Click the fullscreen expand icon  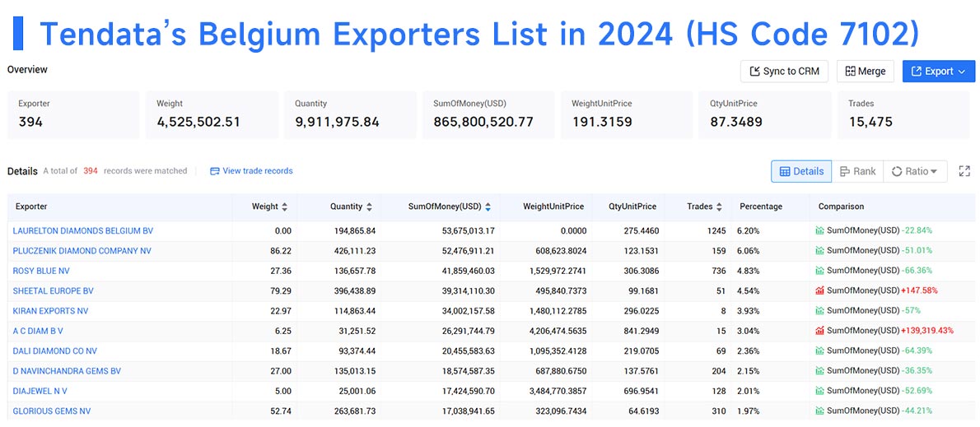click(964, 171)
